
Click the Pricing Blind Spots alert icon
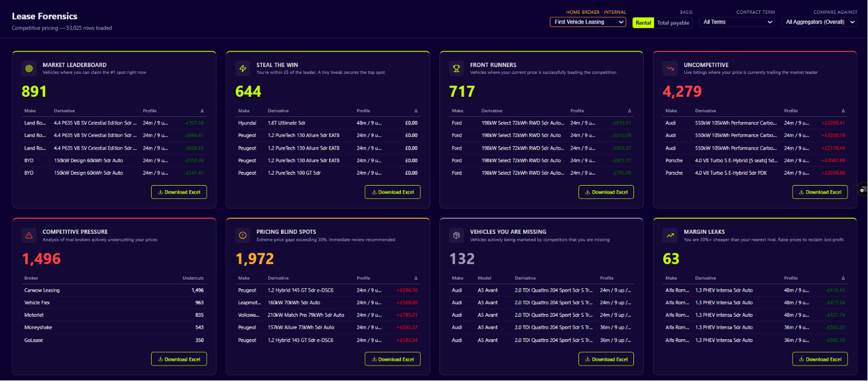pyautogui.click(x=243, y=235)
